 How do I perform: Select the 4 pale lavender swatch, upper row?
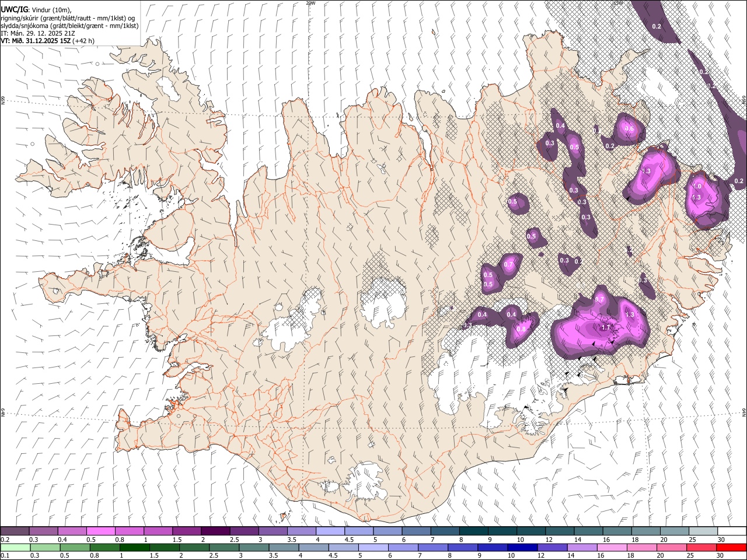coord(330,531)
